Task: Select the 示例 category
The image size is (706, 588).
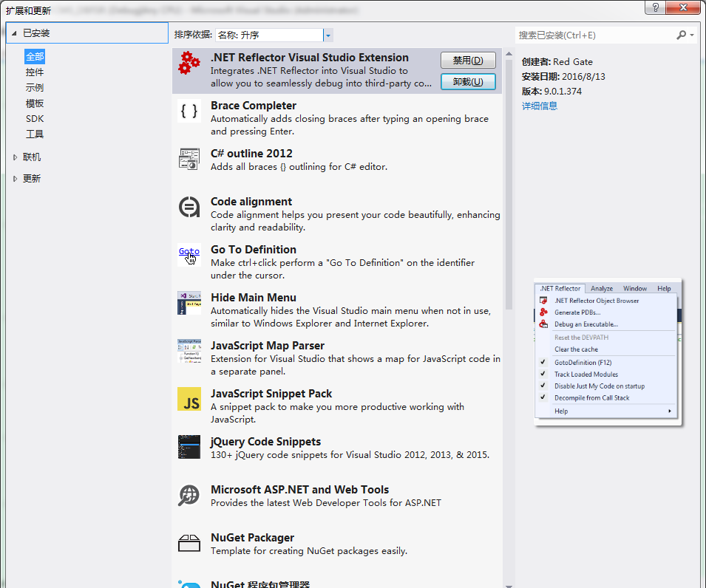Action: (x=35, y=88)
